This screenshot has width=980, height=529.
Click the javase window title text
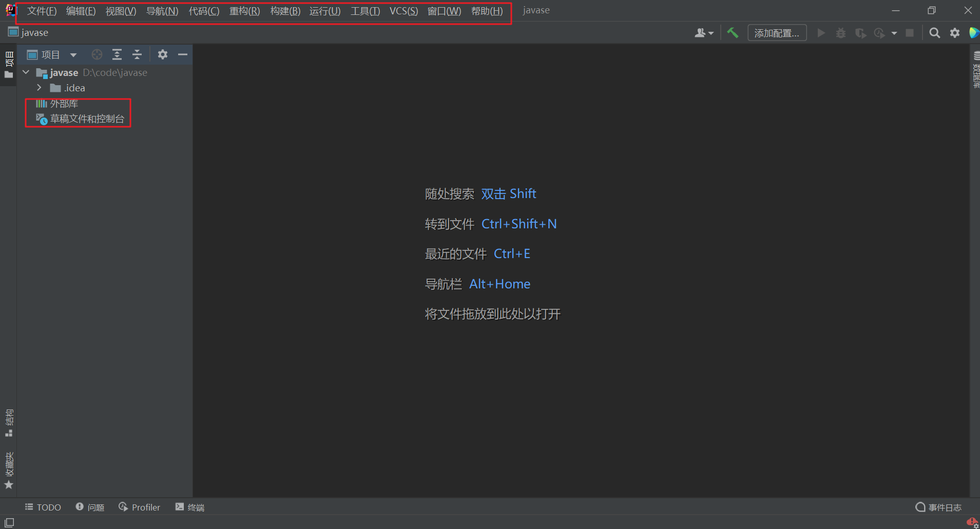[536, 10]
